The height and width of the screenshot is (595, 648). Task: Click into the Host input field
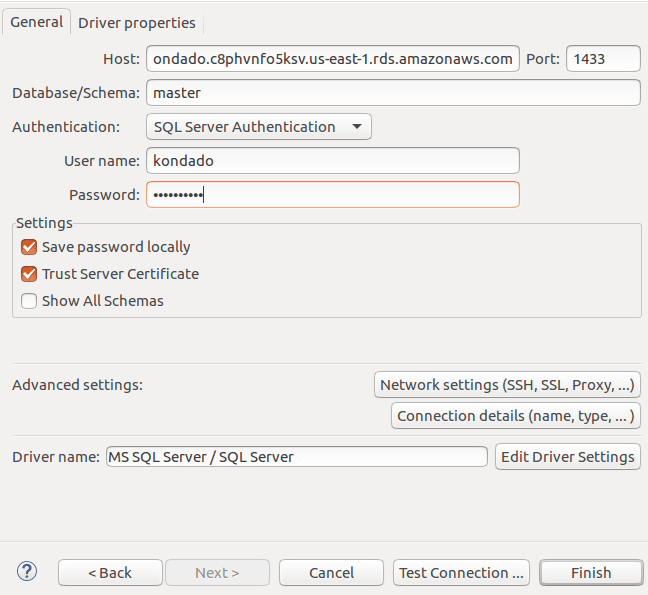[332, 59]
